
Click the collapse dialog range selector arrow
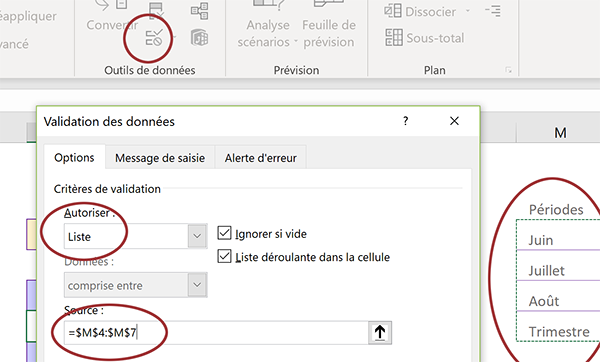380,333
